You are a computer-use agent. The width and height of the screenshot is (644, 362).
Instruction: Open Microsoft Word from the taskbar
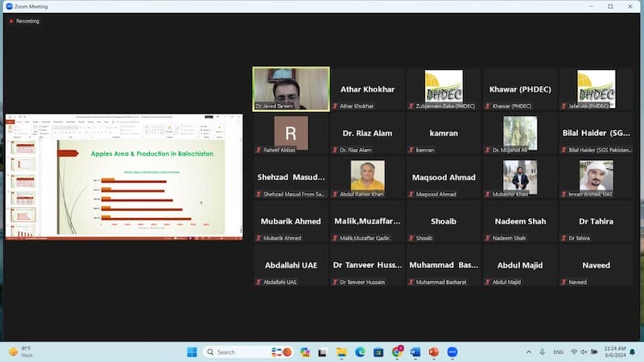click(415, 352)
